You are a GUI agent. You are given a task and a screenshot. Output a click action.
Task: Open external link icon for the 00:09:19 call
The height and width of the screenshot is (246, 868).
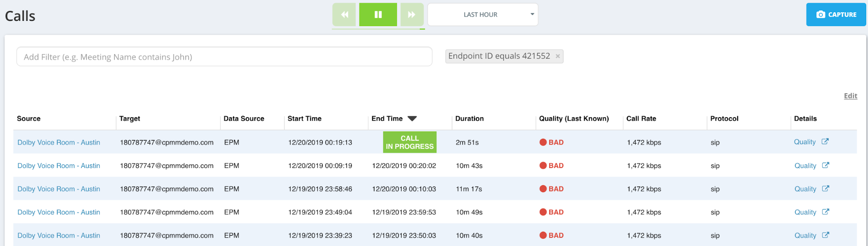tap(825, 165)
